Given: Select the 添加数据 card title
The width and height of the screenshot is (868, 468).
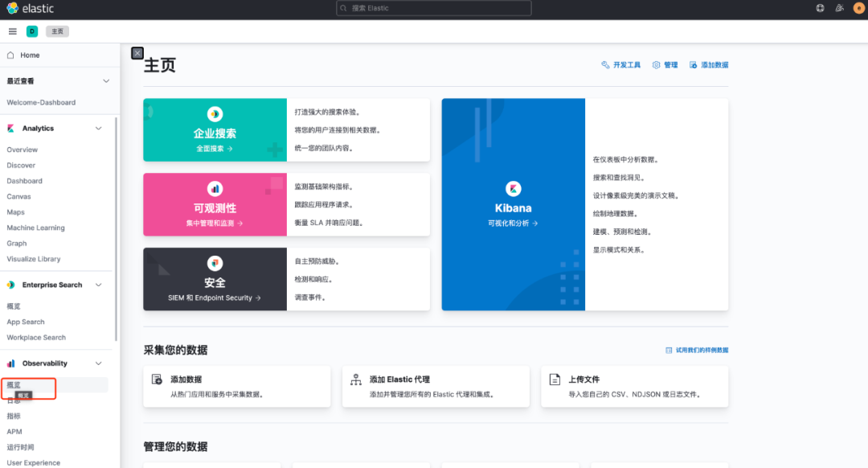Looking at the screenshot, I should 186,380.
